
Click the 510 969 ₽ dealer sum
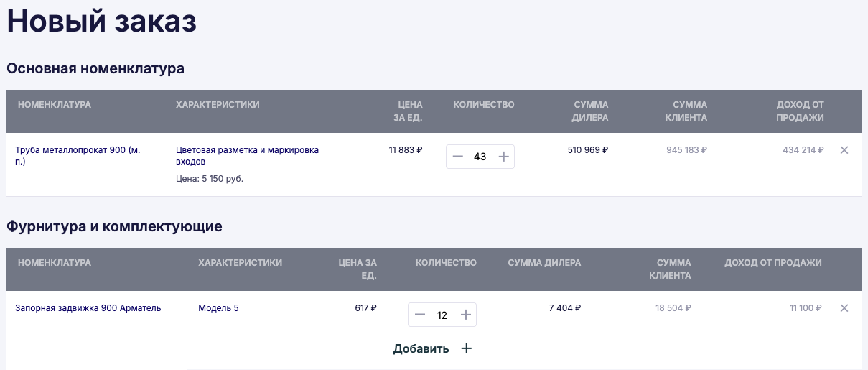(587, 150)
